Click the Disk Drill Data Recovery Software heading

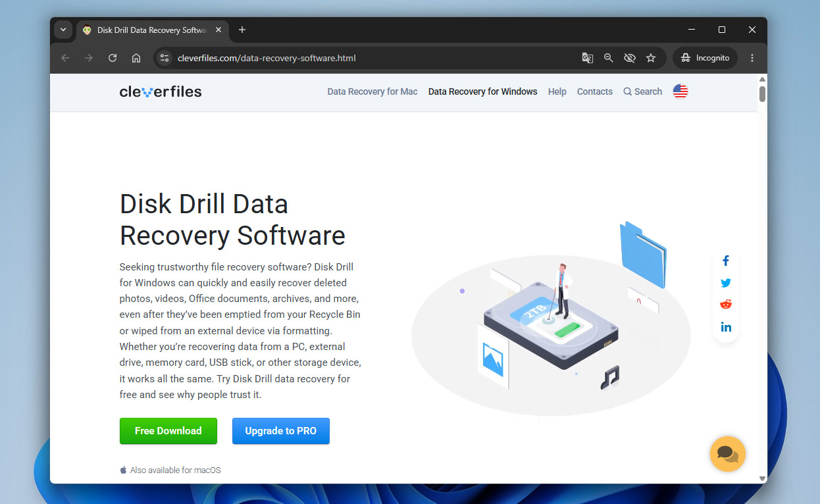[x=232, y=219]
